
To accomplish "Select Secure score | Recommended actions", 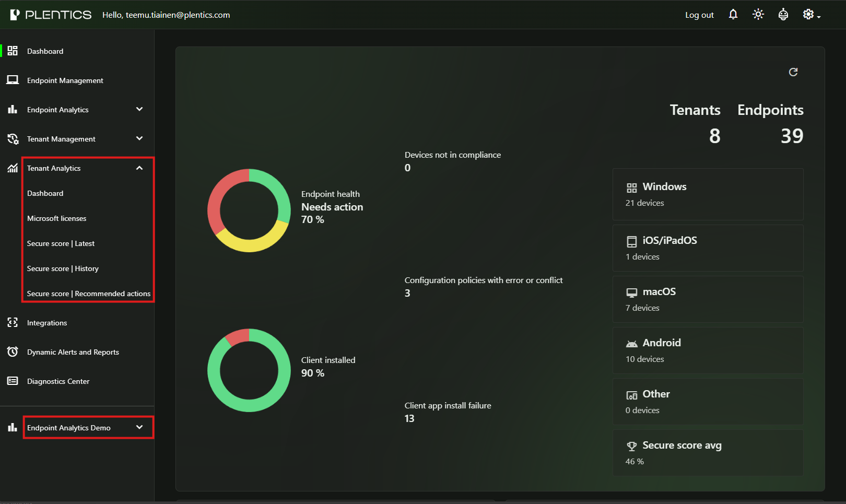I will click(89, 294).
